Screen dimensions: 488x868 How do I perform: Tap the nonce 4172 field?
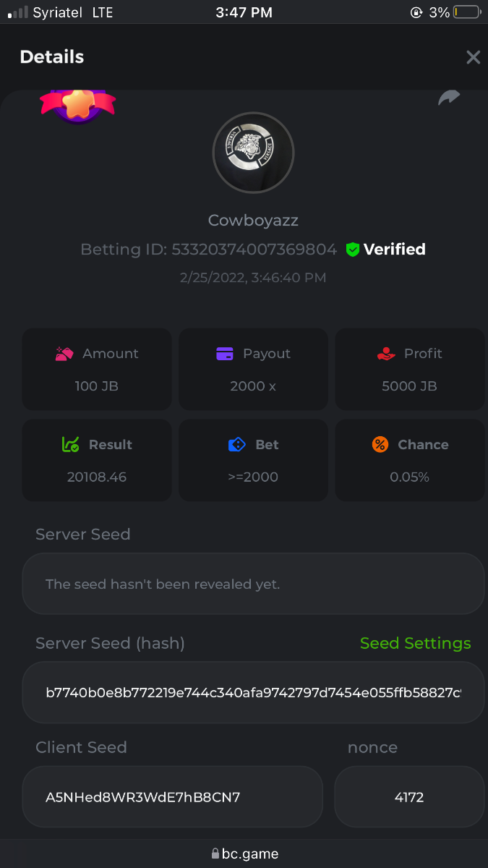pos(409,797)
